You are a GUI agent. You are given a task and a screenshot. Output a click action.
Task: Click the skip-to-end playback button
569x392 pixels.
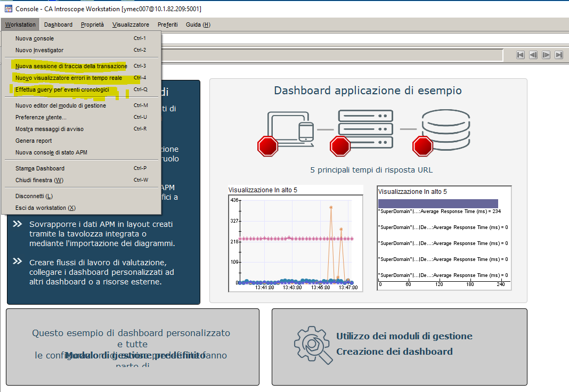[x=559, y=55]
